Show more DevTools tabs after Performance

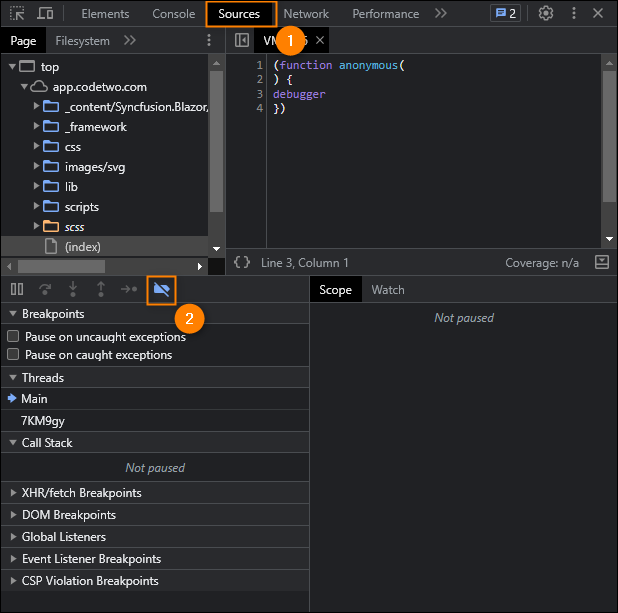point(441,13)
